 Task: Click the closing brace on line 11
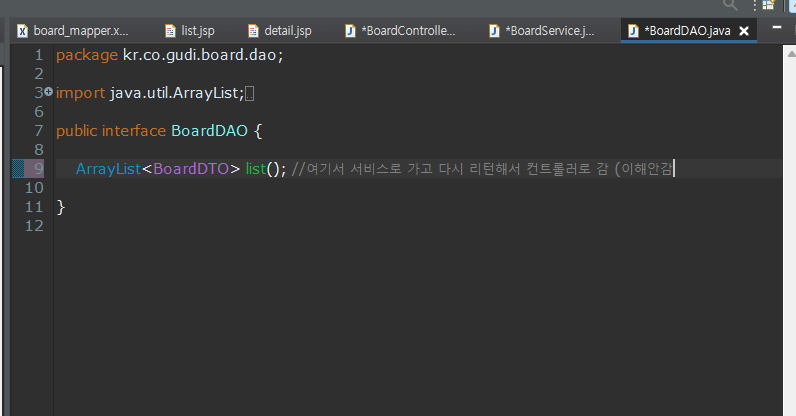point(61,207)
